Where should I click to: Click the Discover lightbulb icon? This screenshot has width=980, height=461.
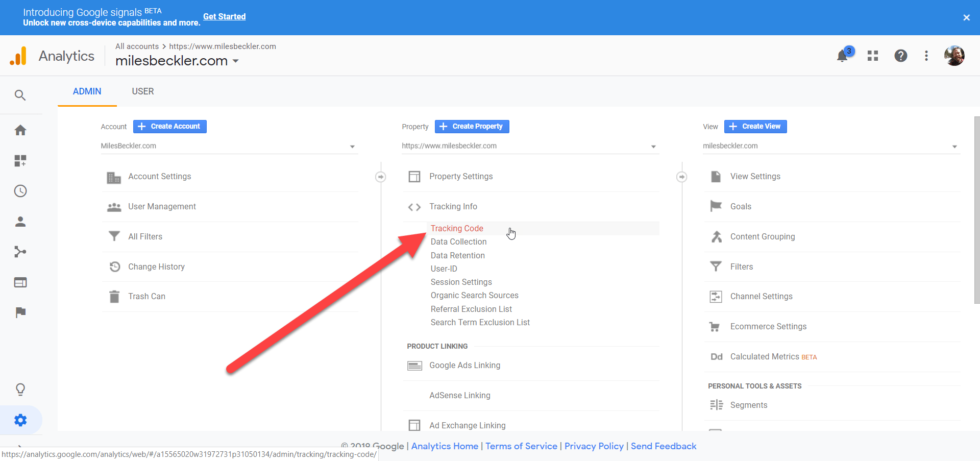pyautogui.click(x=20, y=390)
